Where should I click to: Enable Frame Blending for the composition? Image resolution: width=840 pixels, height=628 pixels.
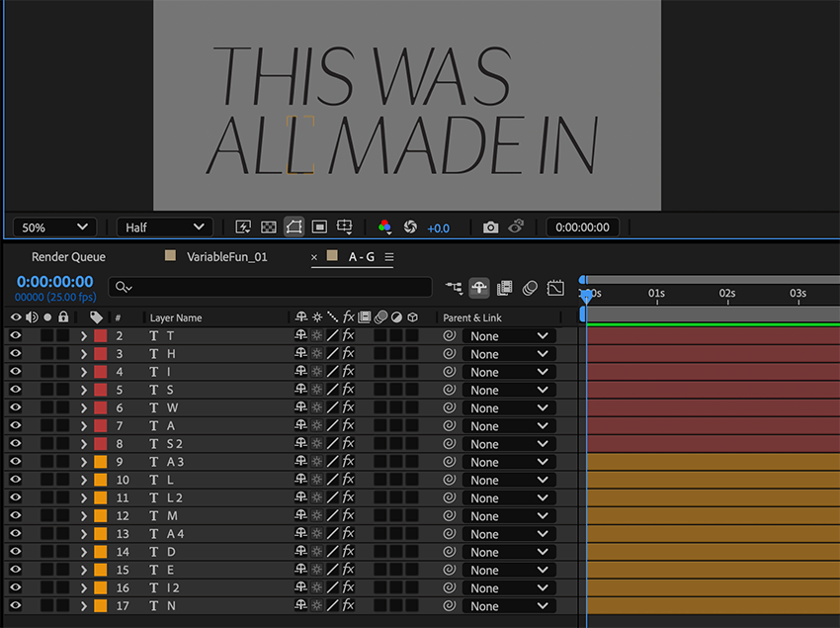click(504, 288)
